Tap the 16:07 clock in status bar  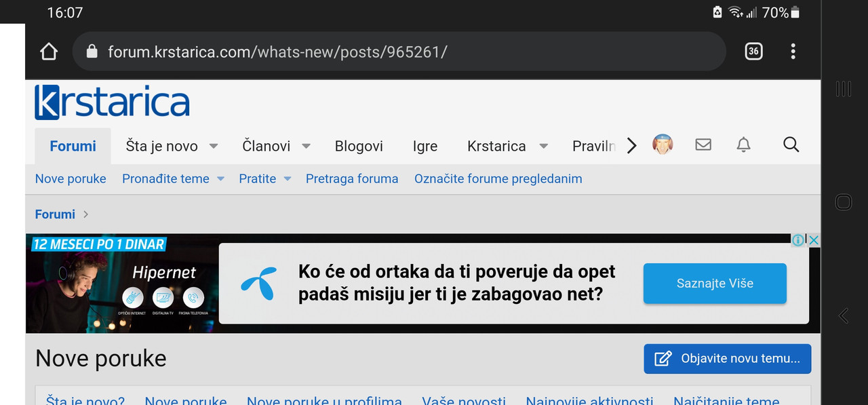(64, 12)
